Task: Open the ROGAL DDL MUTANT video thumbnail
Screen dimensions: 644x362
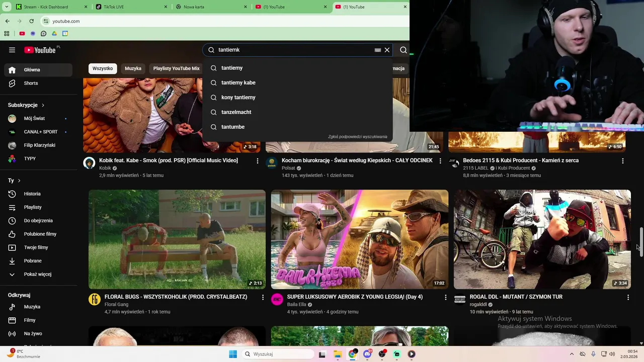Action: (542, 239)
